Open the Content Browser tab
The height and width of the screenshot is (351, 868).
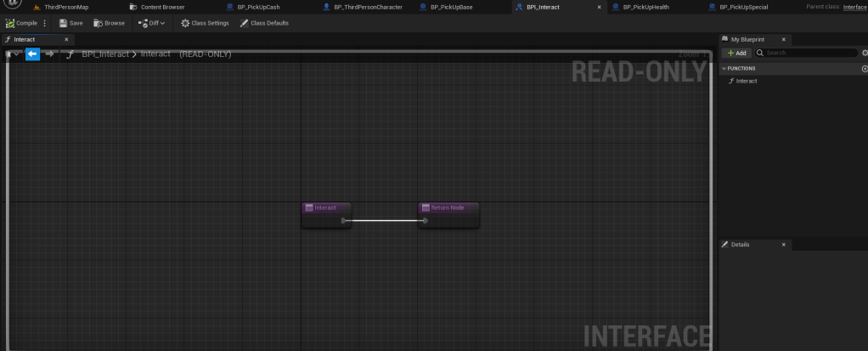(x=161, y=7)
